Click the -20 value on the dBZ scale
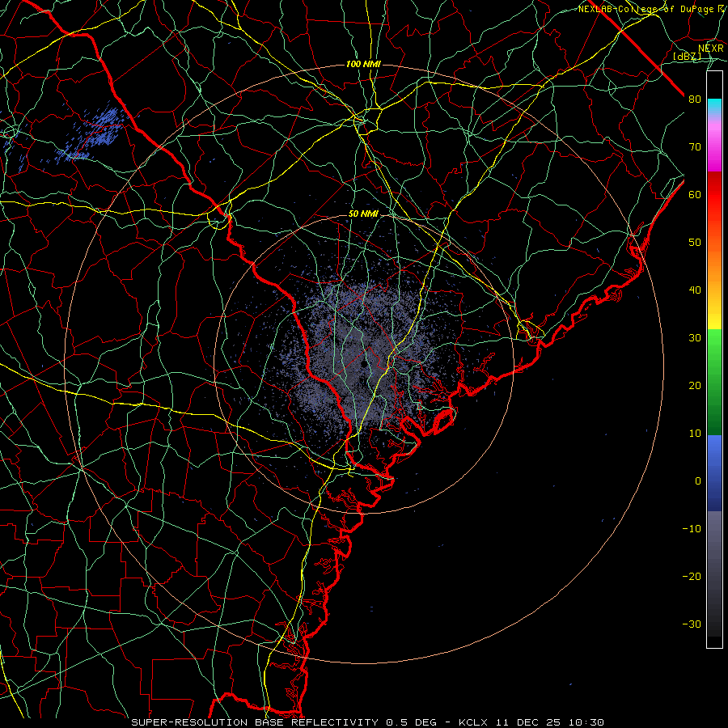Image resolution: width=728 pixels, height=728 pixels. tap(692, 577)
